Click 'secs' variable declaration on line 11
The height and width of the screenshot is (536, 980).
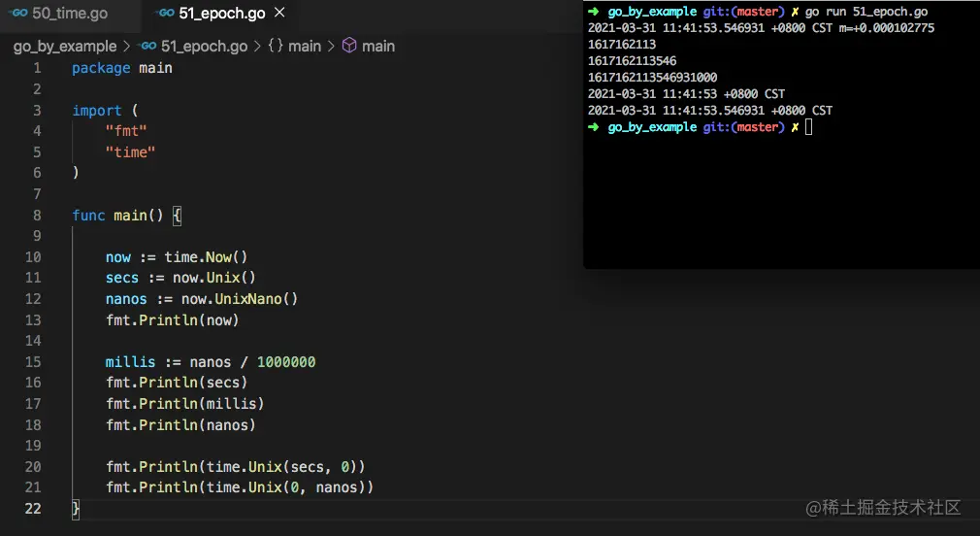point(122,279)
